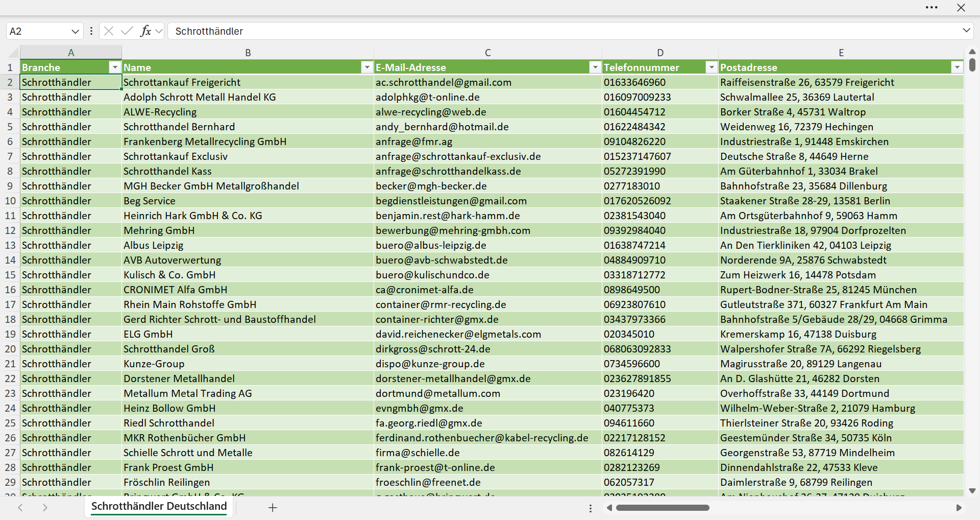The image size is (980, 520).
Task: Click the horizontal scrollbar thumb
Action: (663, 508)
